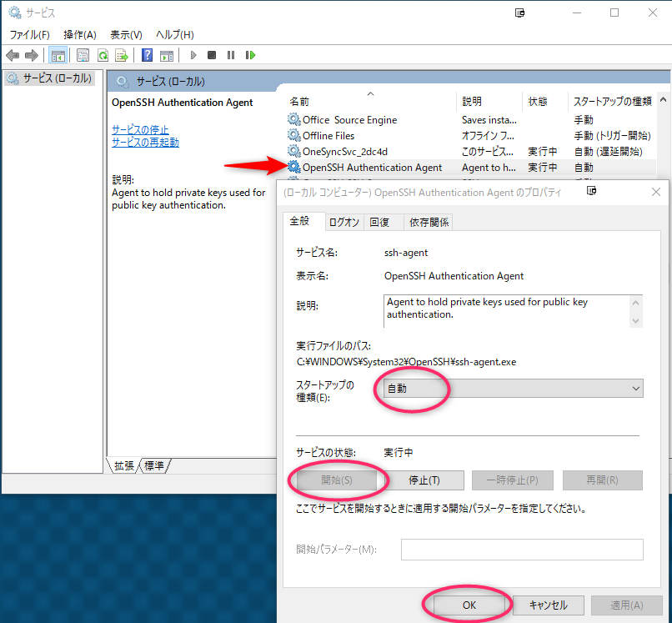The width and height of the screenshot is (672, 623).
Task: Sort by スタートアップの種類 column header
Action: [613, 102]
